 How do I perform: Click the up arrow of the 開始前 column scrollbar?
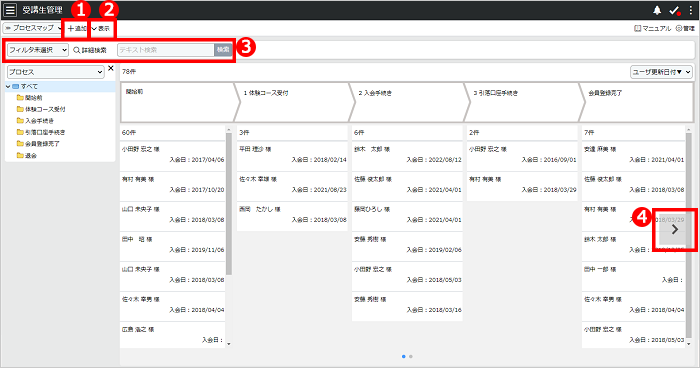(229, 130)
